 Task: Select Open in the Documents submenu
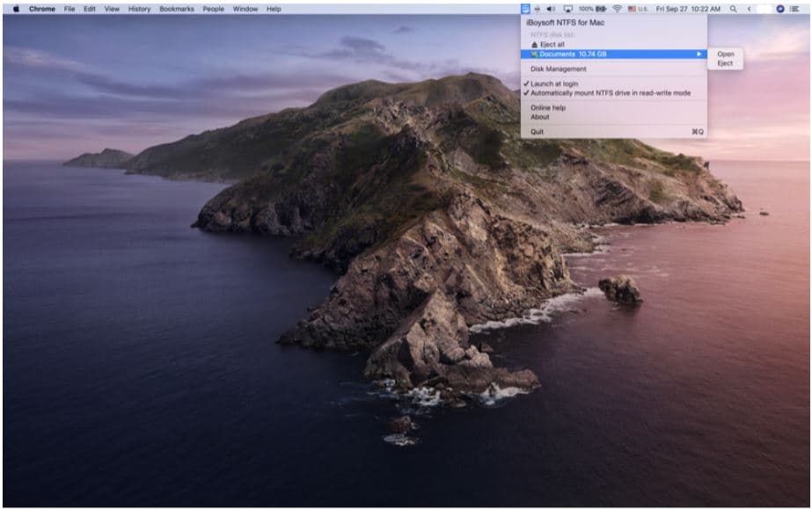(724, 55)
